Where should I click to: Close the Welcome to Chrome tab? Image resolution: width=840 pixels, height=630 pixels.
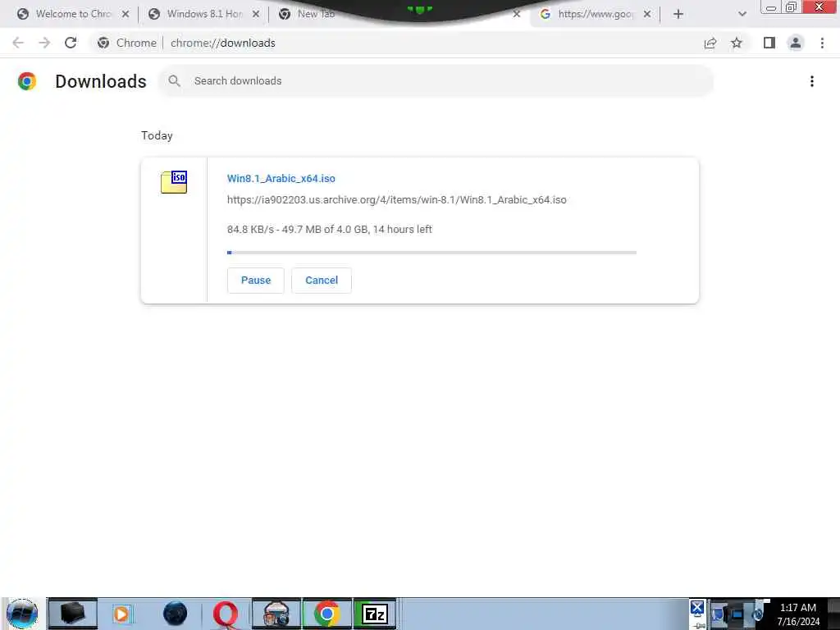(x=126, y=14)
